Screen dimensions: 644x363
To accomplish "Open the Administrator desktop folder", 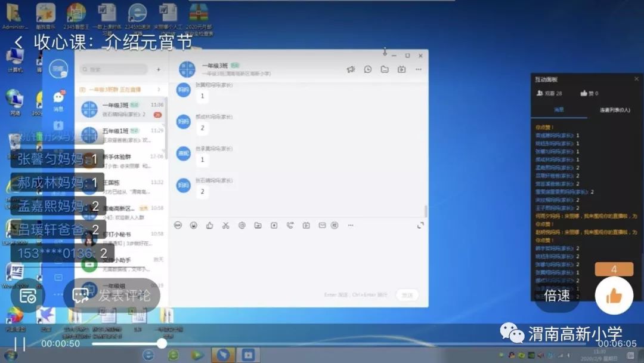I will pos(14,17).
